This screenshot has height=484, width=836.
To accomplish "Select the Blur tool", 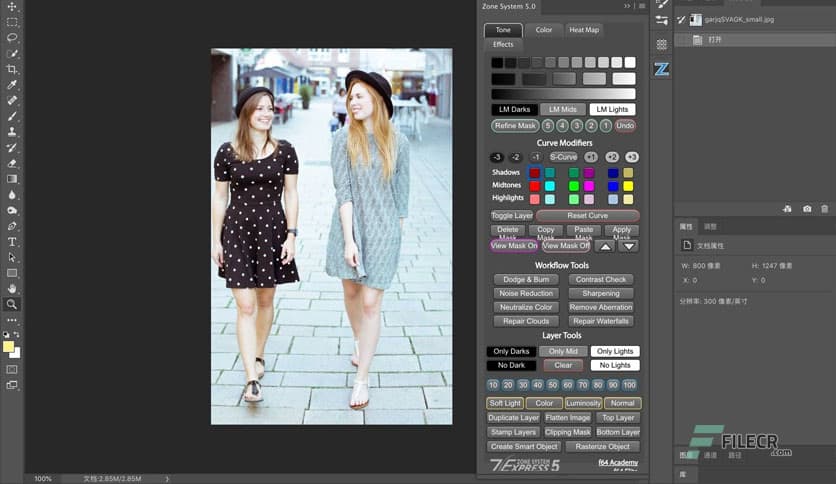I will point(12,195).
